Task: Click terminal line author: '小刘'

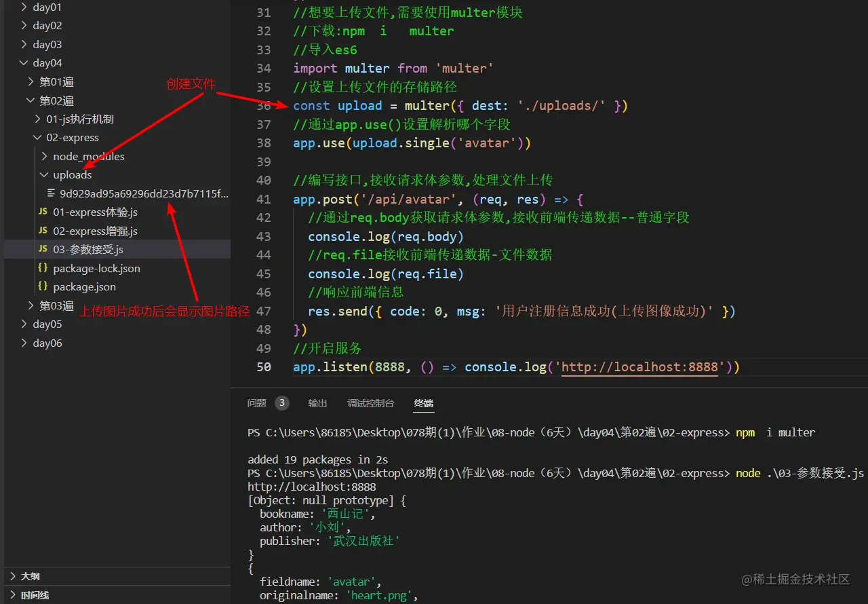Action: [305, 527]
